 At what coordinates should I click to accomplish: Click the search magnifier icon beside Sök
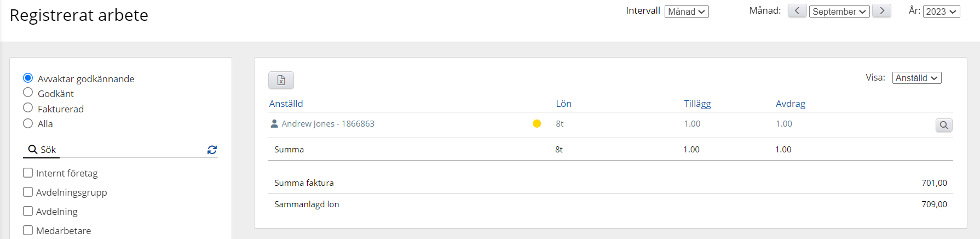(x=33, y=150)
